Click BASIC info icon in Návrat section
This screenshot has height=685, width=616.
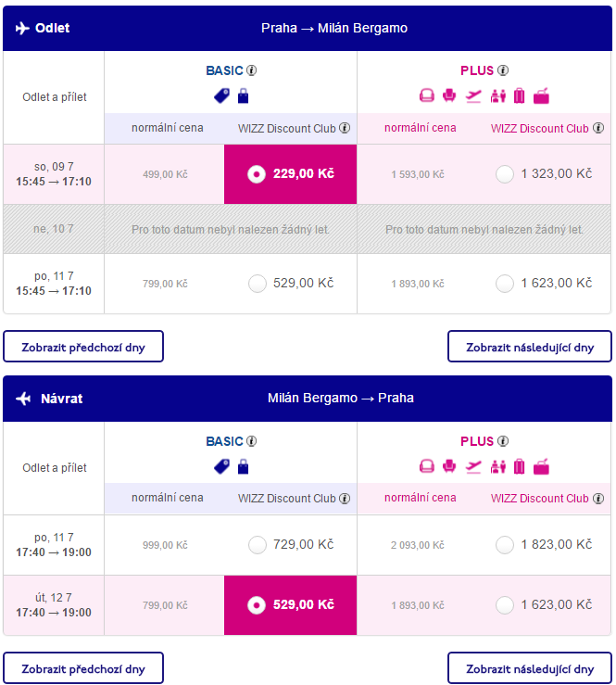click(x=251, y=441)
